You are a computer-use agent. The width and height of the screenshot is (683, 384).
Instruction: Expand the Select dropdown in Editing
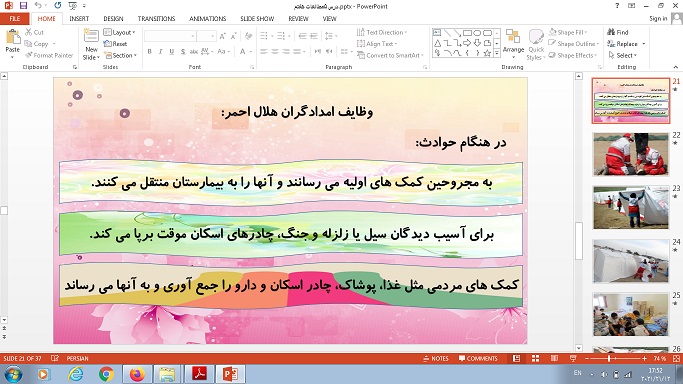[623, 55]
